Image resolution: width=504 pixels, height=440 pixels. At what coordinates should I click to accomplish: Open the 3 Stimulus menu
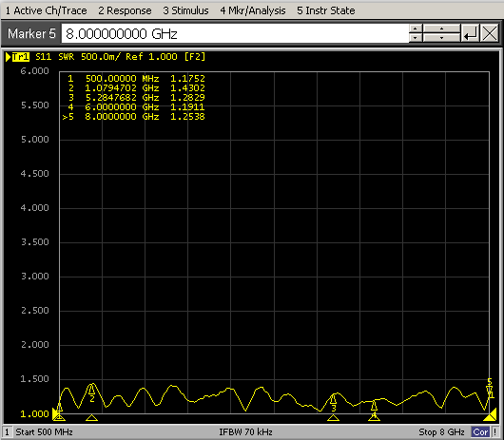tap(185, 10)
